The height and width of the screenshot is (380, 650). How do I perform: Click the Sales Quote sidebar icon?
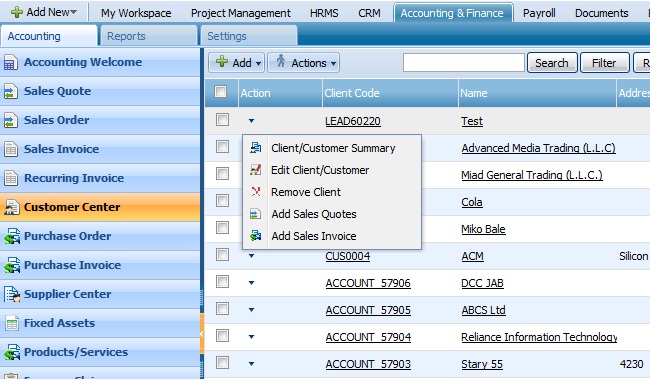[11, 92]
